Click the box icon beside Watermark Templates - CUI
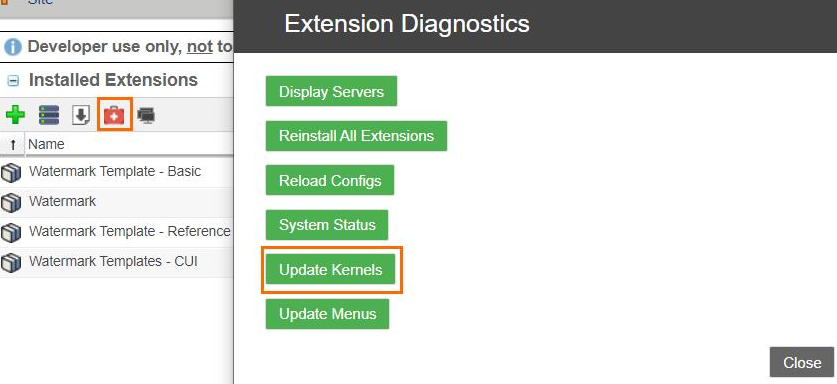Image resolution: width=837 pixels, height=384 pixels. pyautogui.click(x=11, y=262)
